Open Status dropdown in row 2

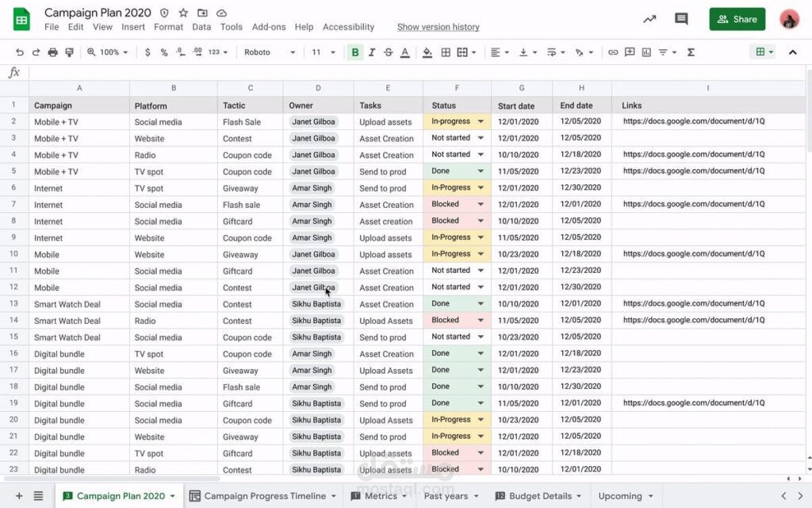coord(481,121)
